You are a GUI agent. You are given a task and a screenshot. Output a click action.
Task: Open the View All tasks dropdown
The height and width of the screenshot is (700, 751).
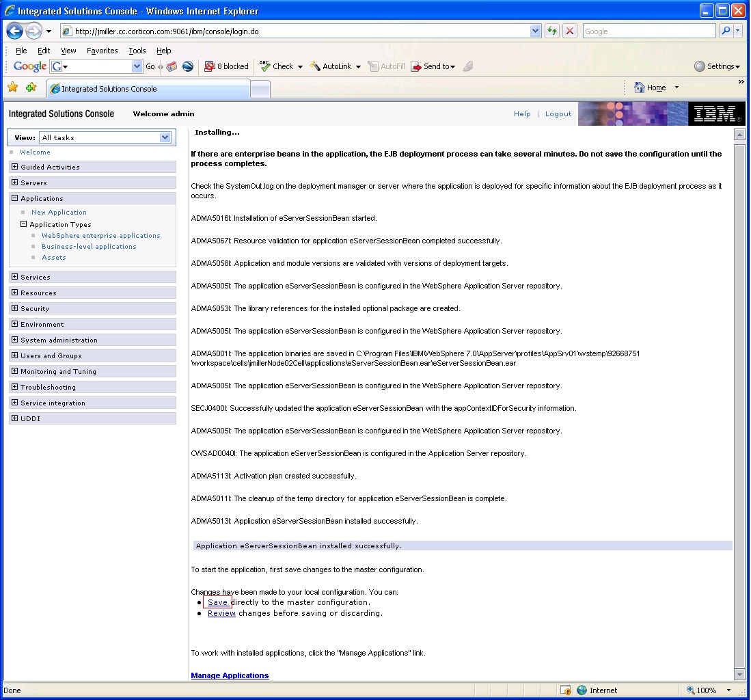[165, 137]
